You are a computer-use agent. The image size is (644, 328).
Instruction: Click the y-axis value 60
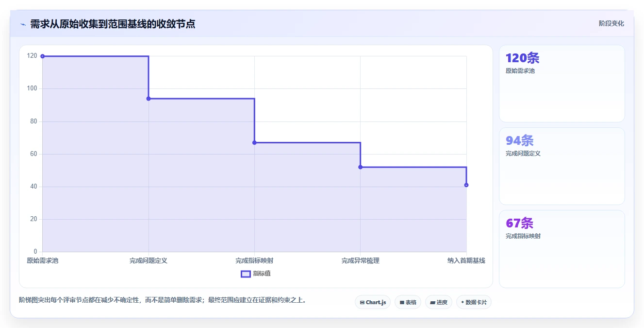click(33, 154)
